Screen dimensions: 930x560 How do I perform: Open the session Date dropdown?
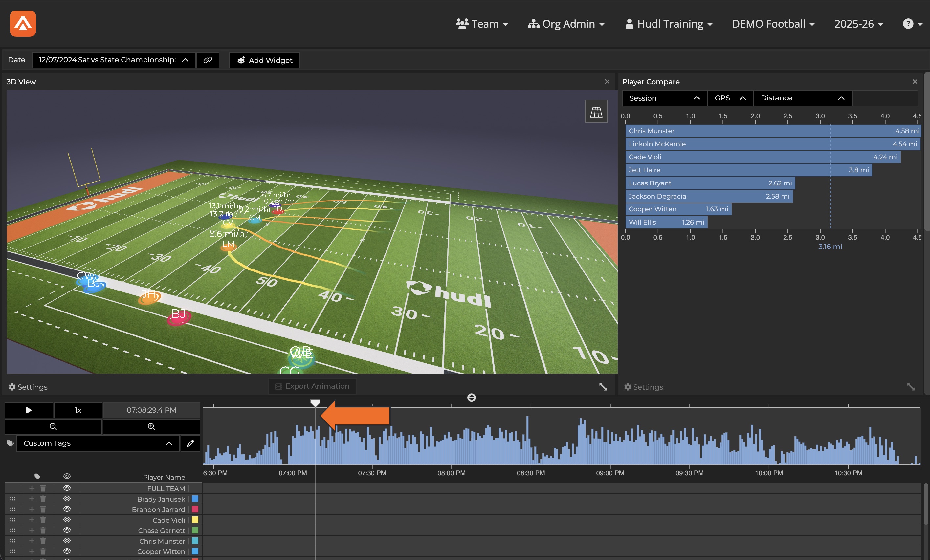(114, 60)
